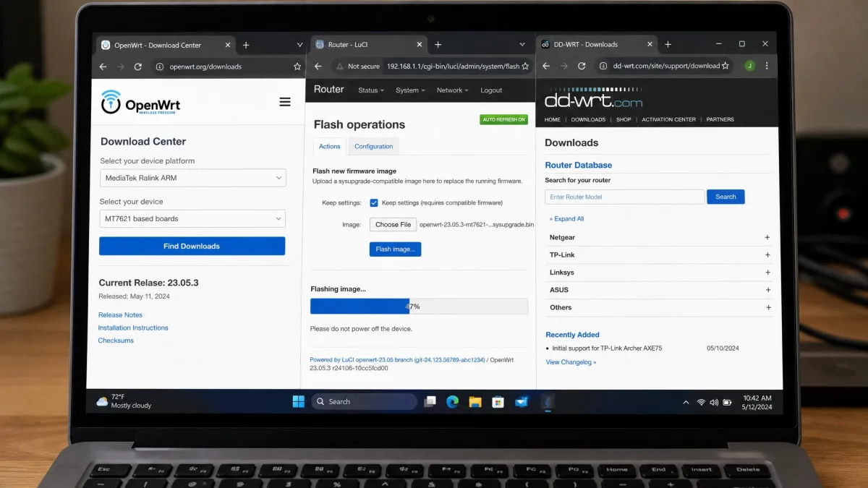Image resolution: width=868 pixels, height=488 pixels.
Task: Close the Router - LuCI tab
Action: tap(420, 45)
